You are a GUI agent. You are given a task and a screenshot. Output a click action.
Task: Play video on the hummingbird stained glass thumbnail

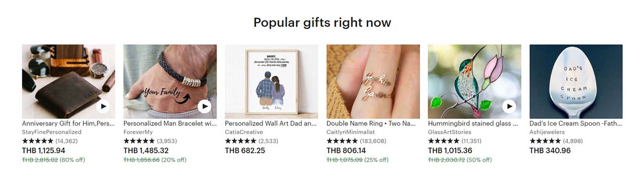tap(509, 106)
